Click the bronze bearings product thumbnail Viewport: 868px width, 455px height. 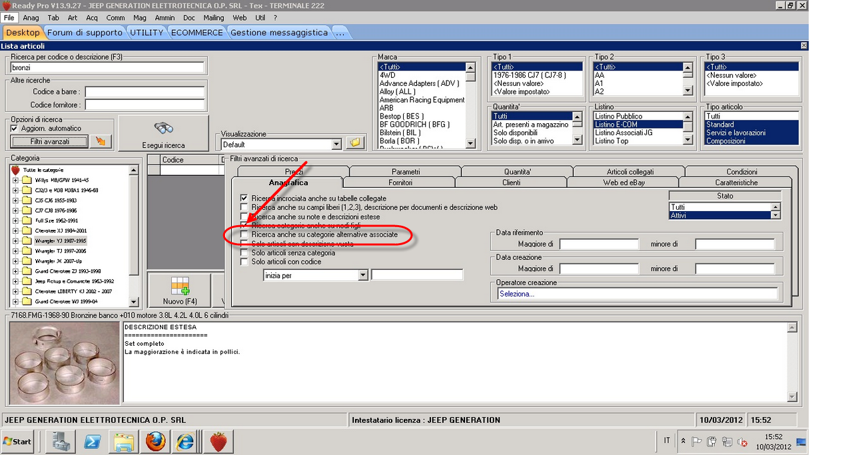(x=65, y=363)
